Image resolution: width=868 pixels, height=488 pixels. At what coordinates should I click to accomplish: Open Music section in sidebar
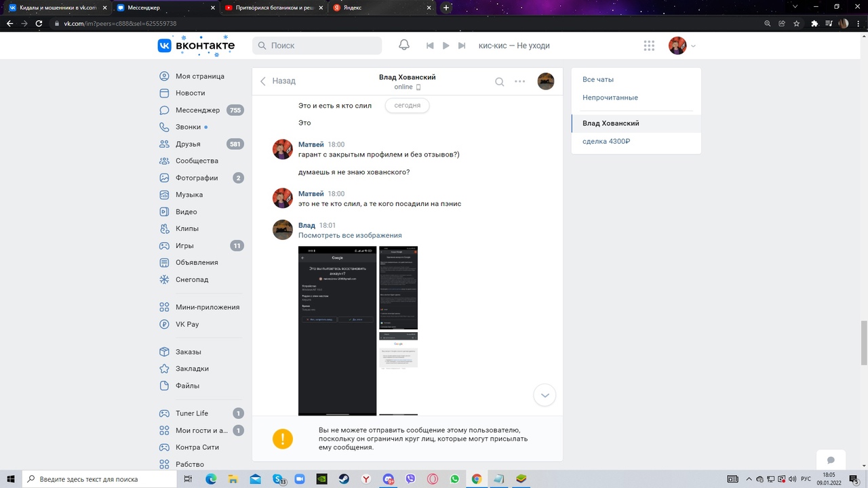(x=189, y=195)
